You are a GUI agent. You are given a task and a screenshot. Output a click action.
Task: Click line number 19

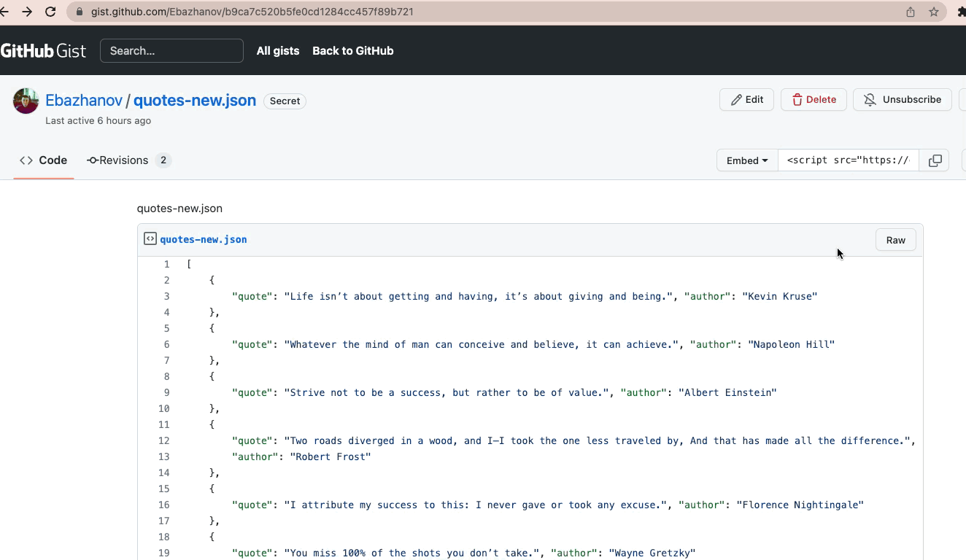point(163,553)
